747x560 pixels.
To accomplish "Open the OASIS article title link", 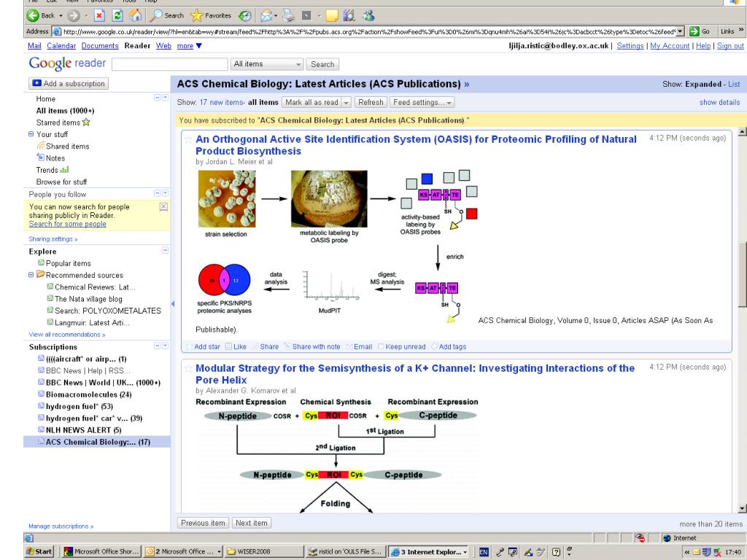I will tap(416, 145).
